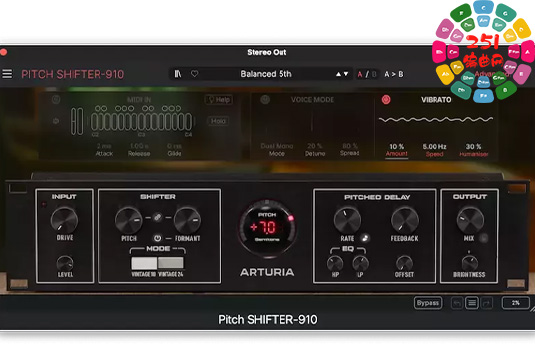This screenshot has height=363, width=535.
Task: Open the hamburger main menu
Action: tap(7, 74)
